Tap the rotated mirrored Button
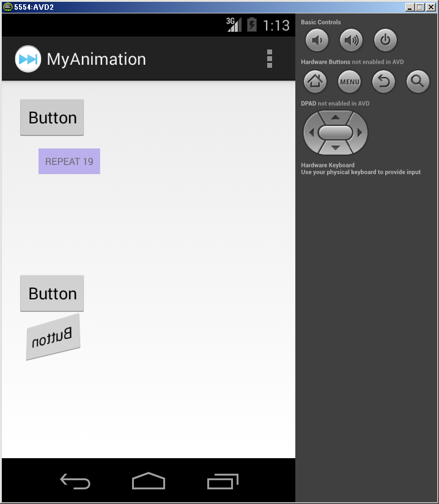Screen dimensions: 439x504 pos(53,337)
